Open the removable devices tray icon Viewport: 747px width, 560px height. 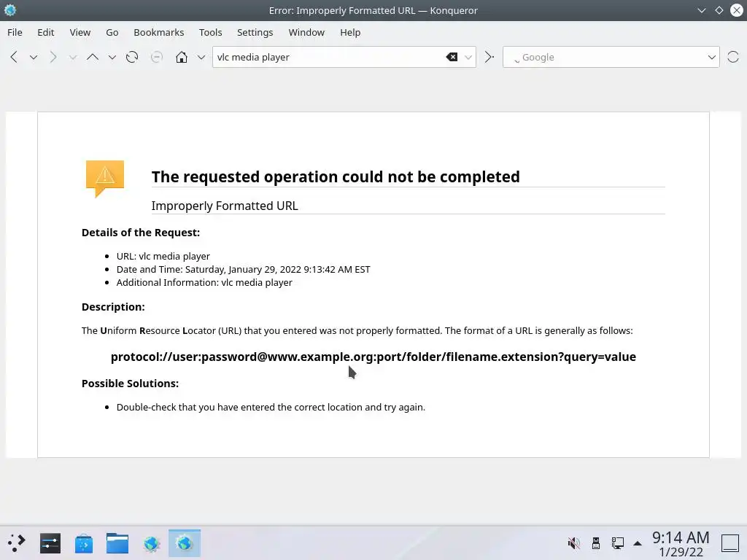tap(595, 543)
